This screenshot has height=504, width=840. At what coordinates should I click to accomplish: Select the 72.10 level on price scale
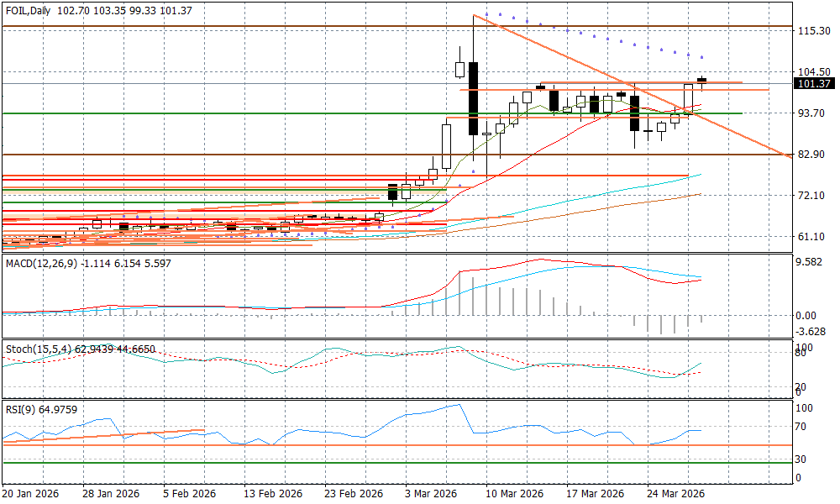point(813,196)
